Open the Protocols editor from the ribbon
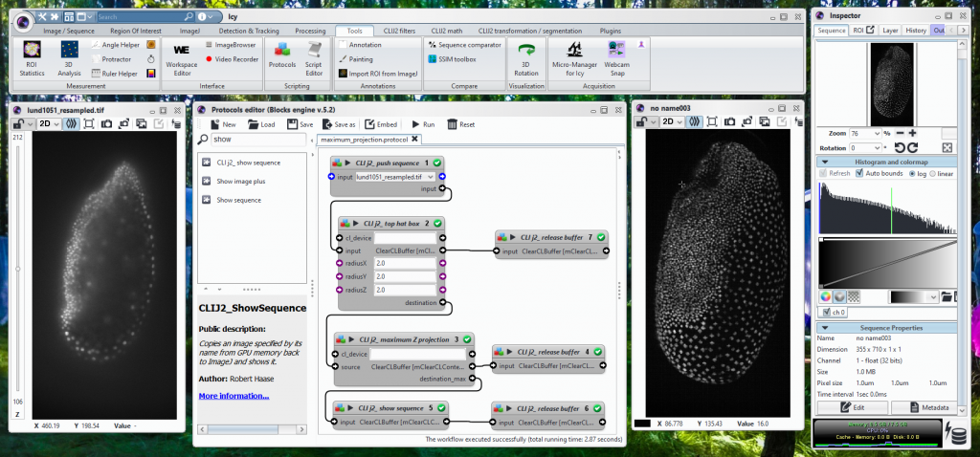The height and width of the screenshot is (457, 980). [x=281, y=55]
